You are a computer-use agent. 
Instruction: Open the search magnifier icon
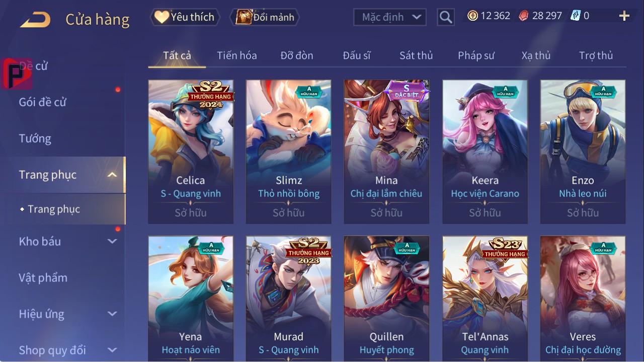click(x=446, y=17)
